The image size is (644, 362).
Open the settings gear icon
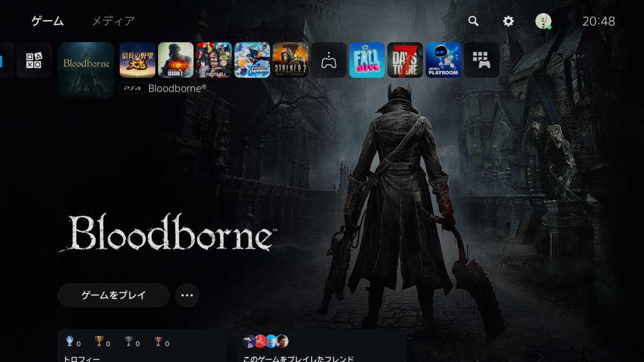[x=508, y=21]
